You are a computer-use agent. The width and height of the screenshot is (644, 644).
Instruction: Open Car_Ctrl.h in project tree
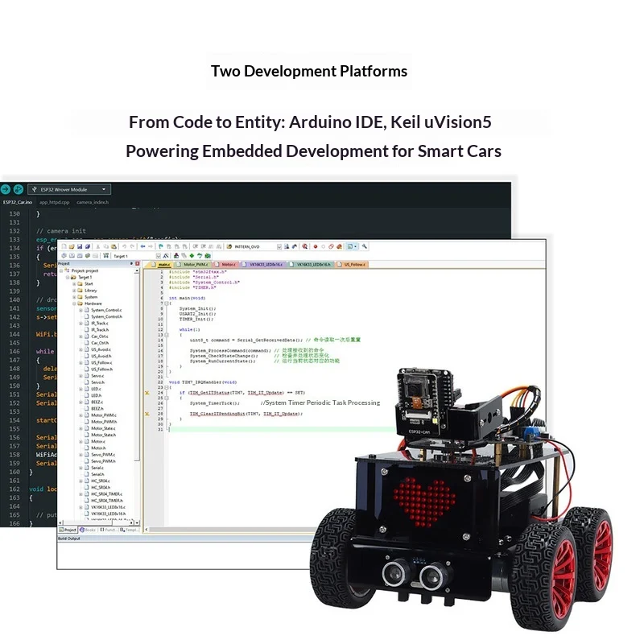coord(100,343)
